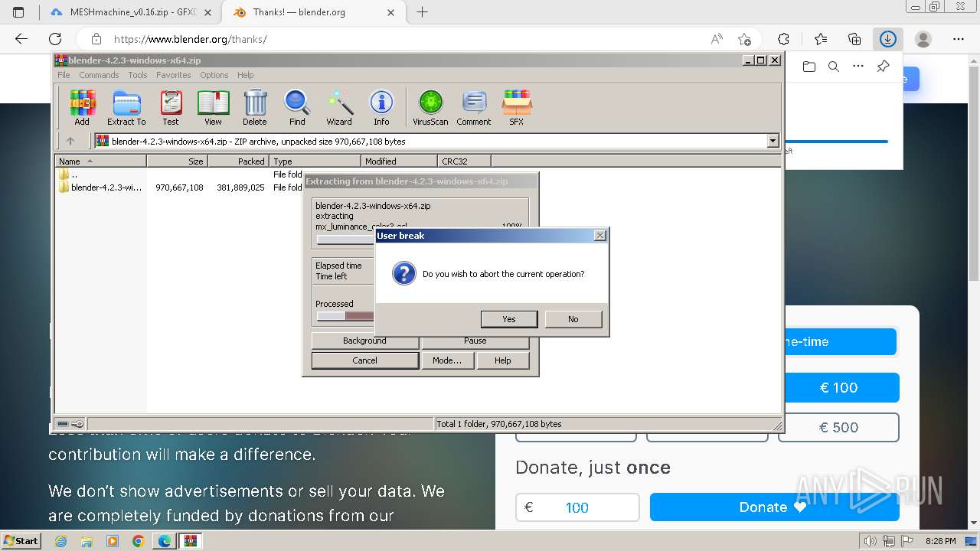Click the Extract To toolbar icon

126,107
